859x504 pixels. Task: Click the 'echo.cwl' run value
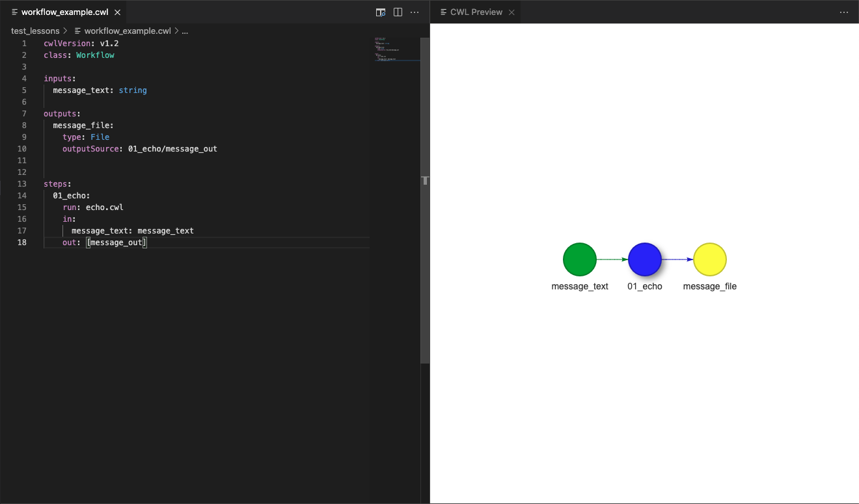pyautogui.click(x=105, y=207)
